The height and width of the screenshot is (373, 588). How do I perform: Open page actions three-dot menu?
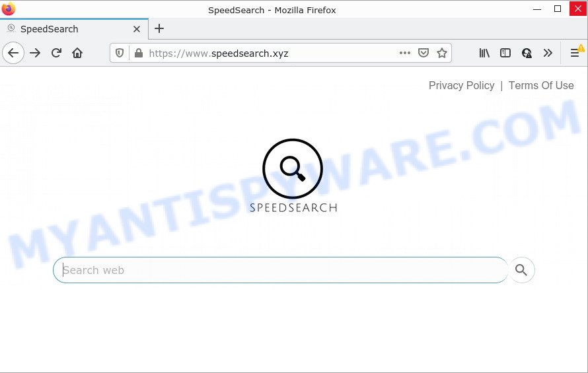(x=404, y=53)
